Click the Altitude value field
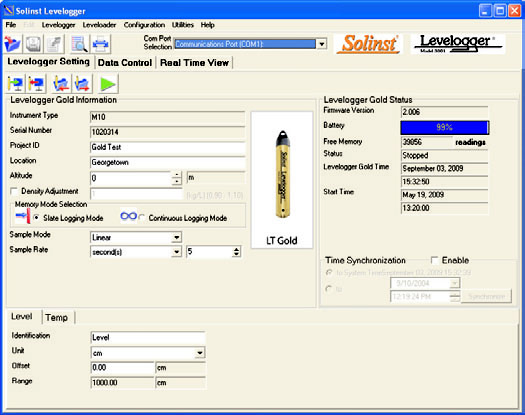525x415 pixels. (131, 178)
